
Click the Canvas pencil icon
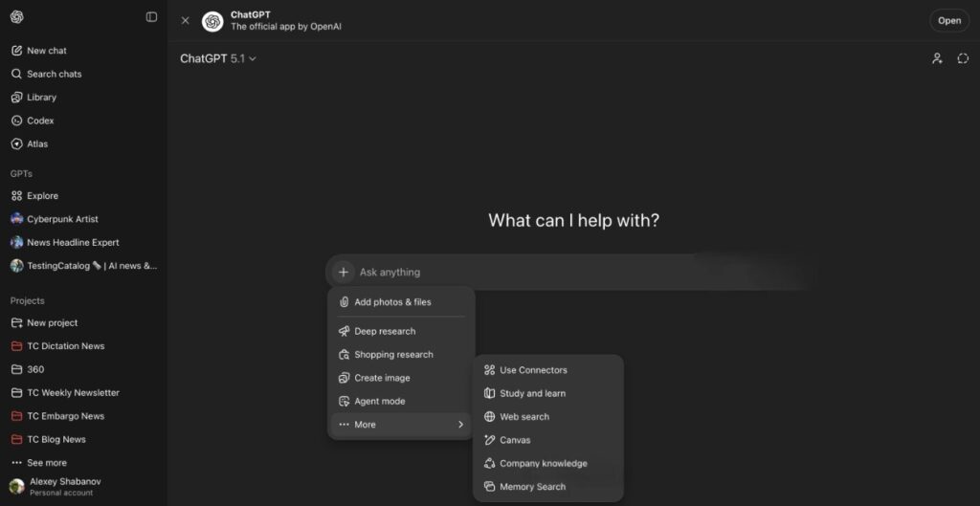[x=489, y=440]
